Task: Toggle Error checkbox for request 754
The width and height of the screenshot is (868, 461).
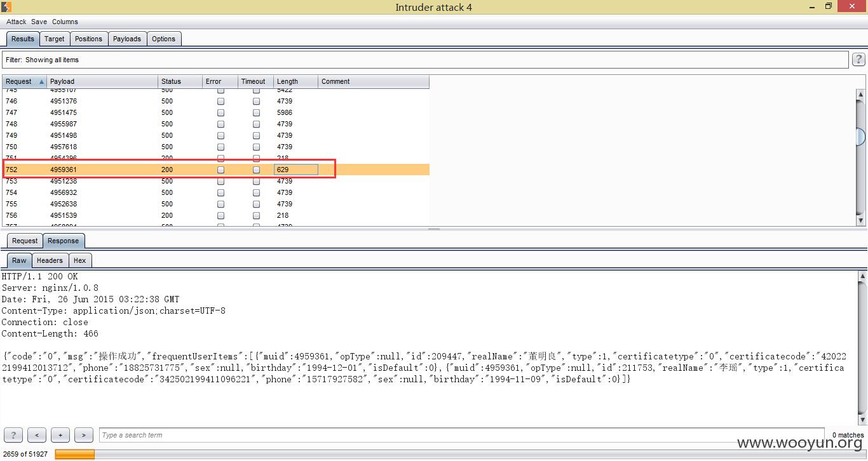Action: (220, 192)
